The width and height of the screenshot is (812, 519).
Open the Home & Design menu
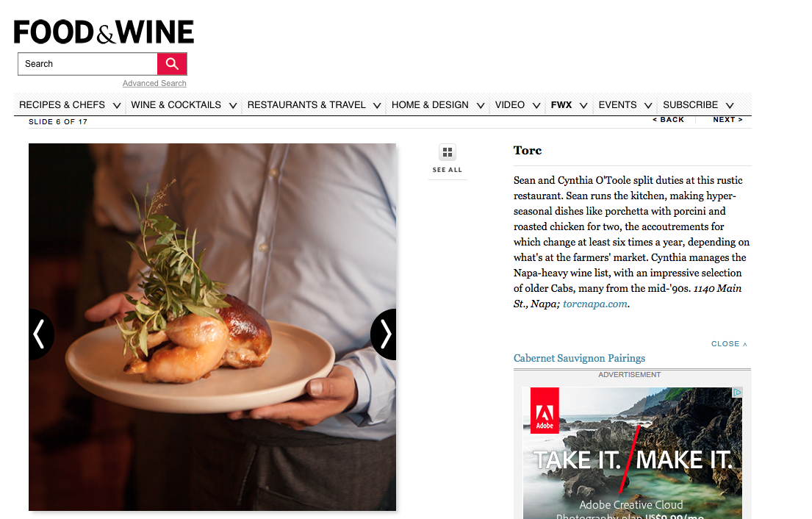(430, 104)
